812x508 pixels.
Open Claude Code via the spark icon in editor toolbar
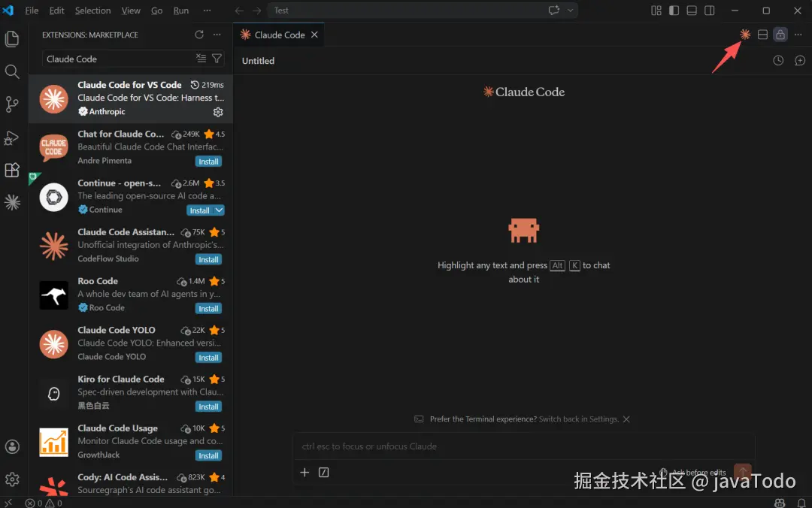(x=744, y=35)
